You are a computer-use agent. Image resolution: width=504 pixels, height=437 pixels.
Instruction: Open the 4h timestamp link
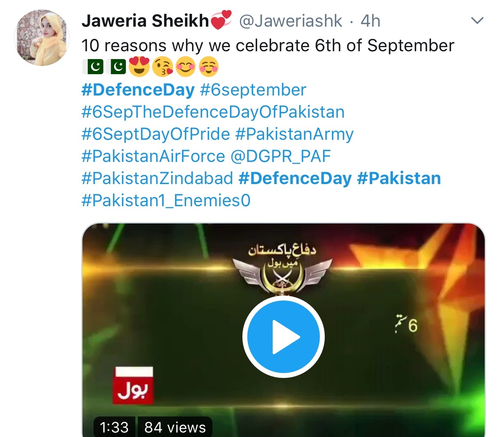point(370,21)
